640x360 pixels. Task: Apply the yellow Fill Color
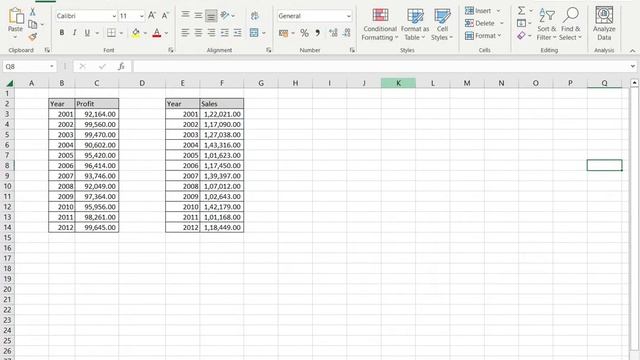click(136, 33)
